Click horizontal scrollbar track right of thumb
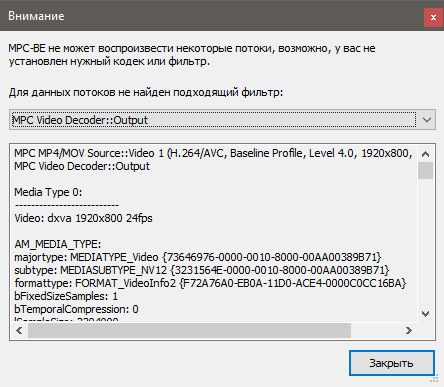Viewport: 444px width, 387px height. [x=376, y=331]
